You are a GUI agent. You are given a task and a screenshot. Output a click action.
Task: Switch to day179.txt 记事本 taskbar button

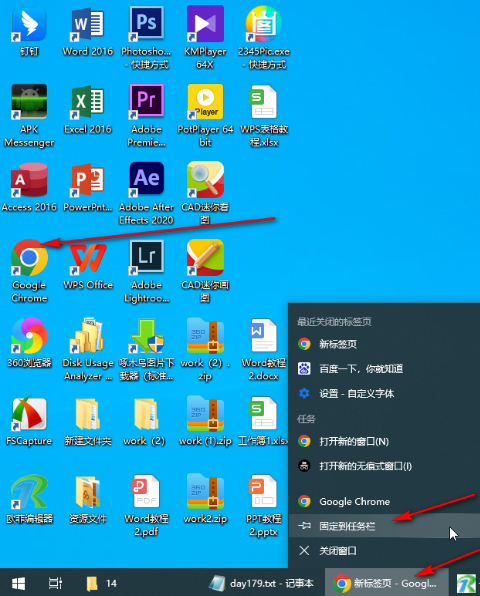261,583
